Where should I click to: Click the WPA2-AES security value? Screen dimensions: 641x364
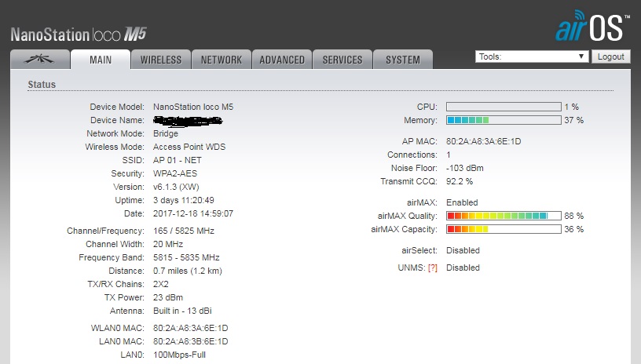175,173
